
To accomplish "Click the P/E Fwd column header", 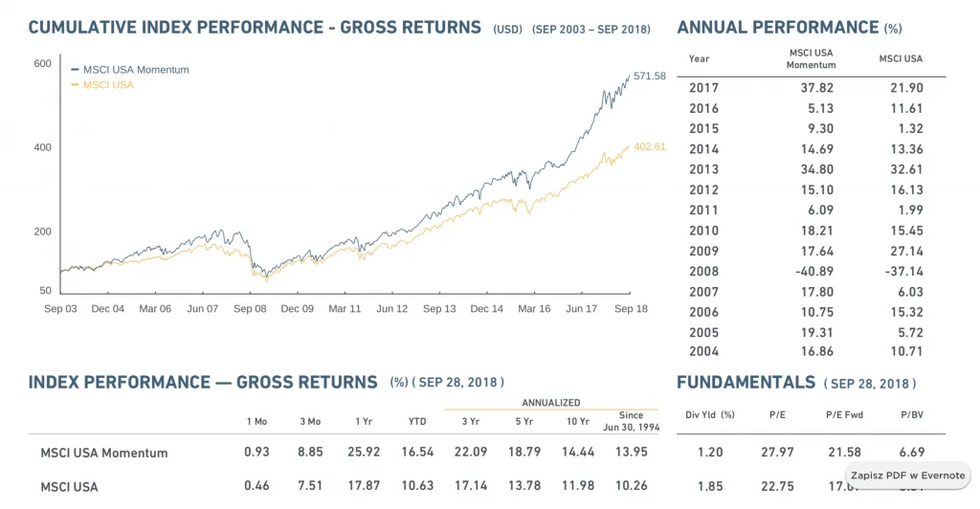I will [x=844, y=414].
